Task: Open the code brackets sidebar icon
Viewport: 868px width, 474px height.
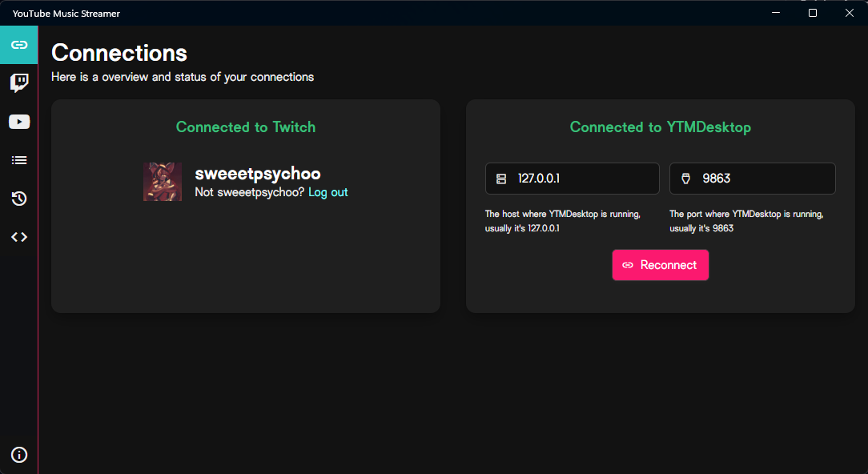Action: (19, 237)
